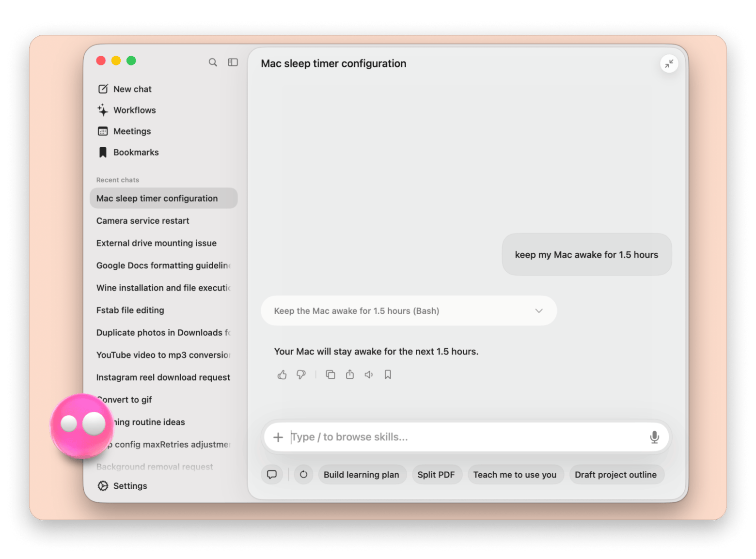756x559 pixels.
Task: Click the microphone icon for voice input
Action: click(654, 437)
